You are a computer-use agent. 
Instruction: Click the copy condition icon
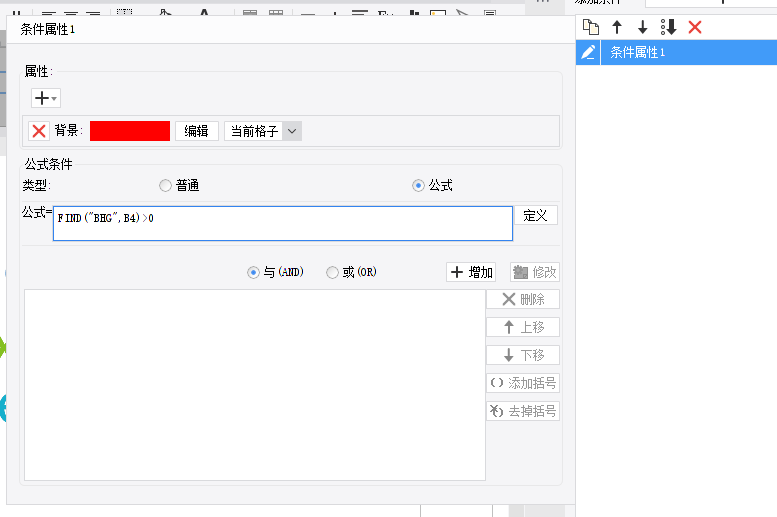coord(591,27)
